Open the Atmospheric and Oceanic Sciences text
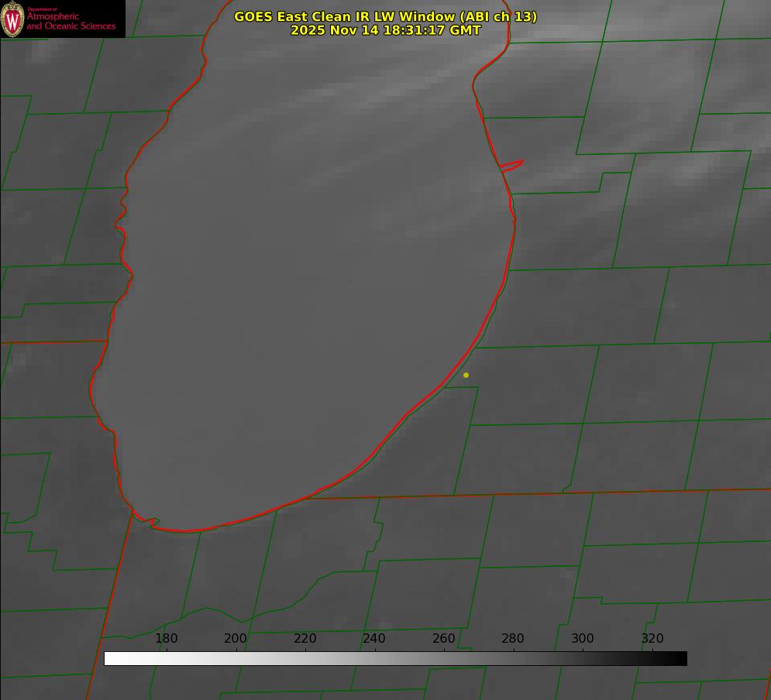 71,22
